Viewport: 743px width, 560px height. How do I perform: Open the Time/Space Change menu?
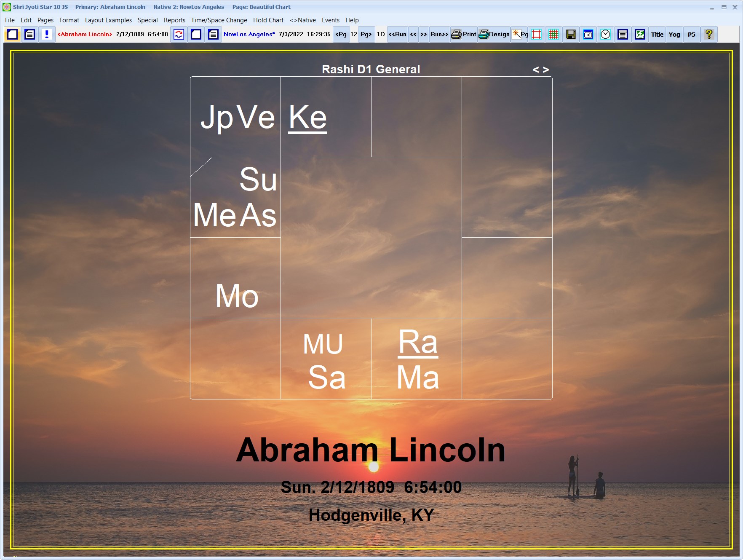coord(219,20)
